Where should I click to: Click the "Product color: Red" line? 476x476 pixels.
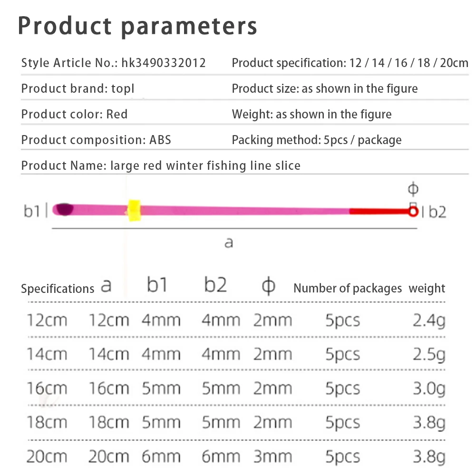click(75, 114)
